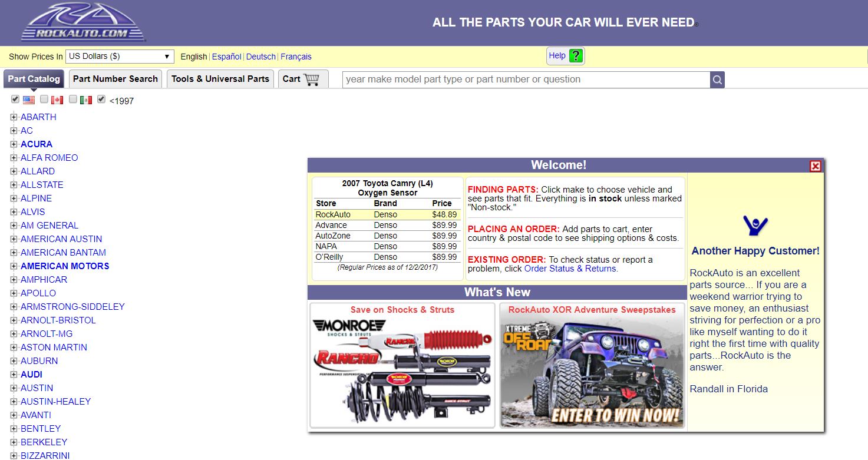Select the ALPINE make link
Screen dimensions: 868x460
click(36, 198)
